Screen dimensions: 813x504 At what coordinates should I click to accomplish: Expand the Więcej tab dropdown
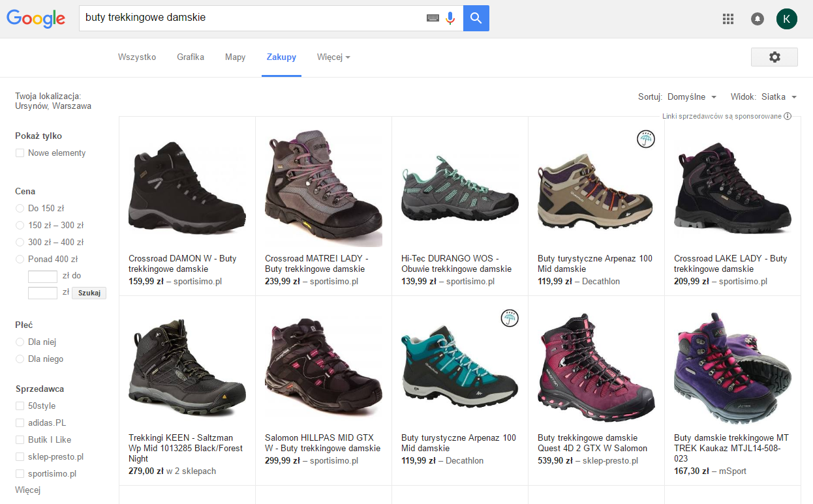click(x=333, y=57)
